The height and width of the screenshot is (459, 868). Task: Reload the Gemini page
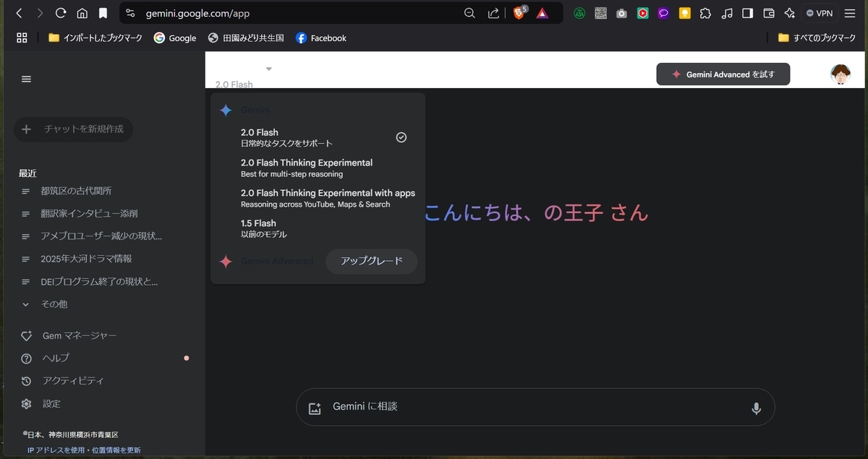61,13
